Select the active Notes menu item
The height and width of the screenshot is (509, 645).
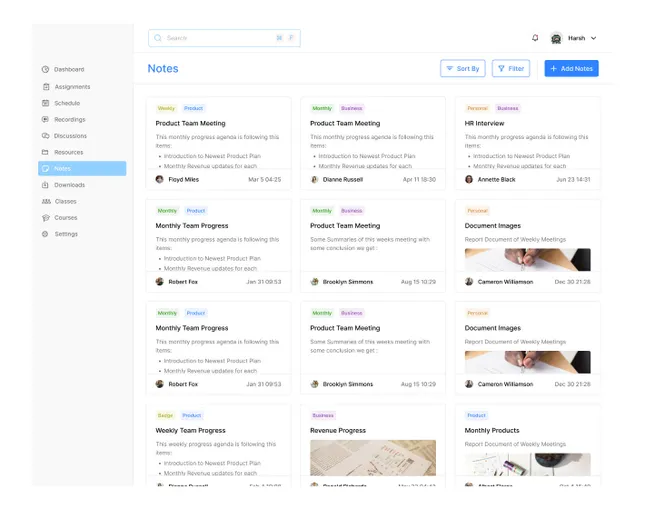click(82, 169)
